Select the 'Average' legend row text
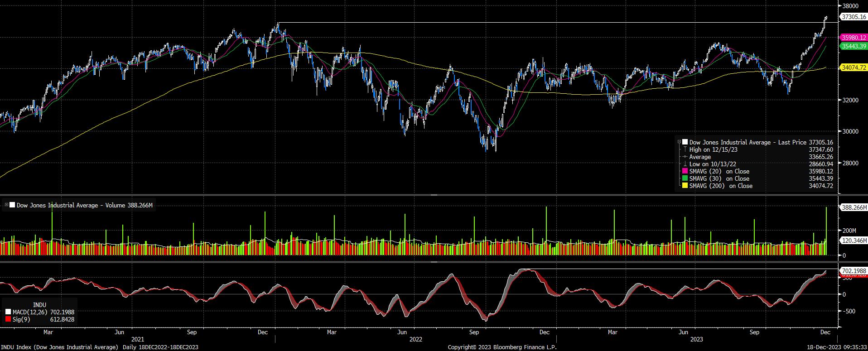 [x=700, y=157]
